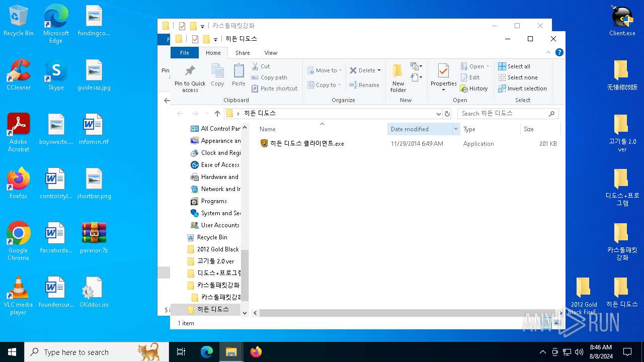Open Quick Access Toolbar customize dropdown
The height and width of the screenshot is (362, 644).
pyautogui.click(x=215, y=39)
